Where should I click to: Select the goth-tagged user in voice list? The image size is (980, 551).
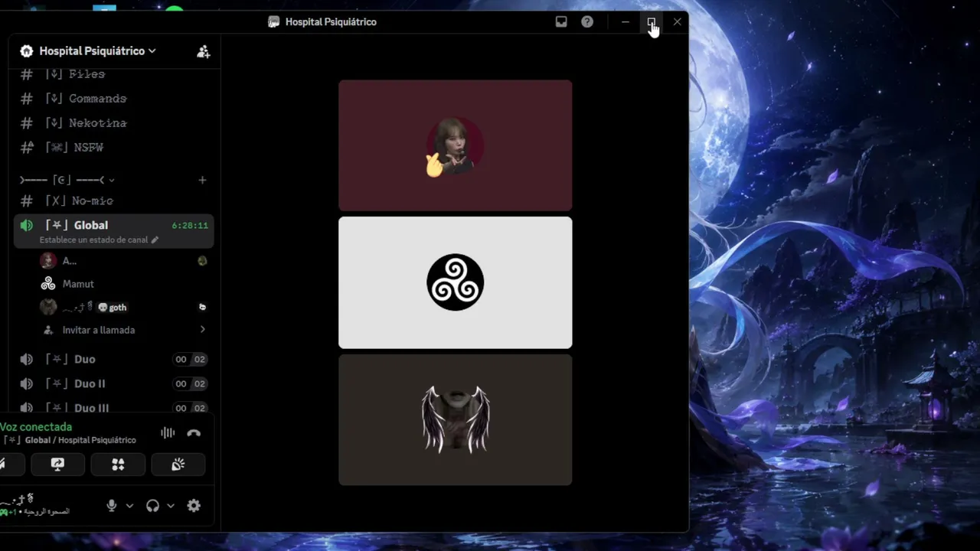122,307
